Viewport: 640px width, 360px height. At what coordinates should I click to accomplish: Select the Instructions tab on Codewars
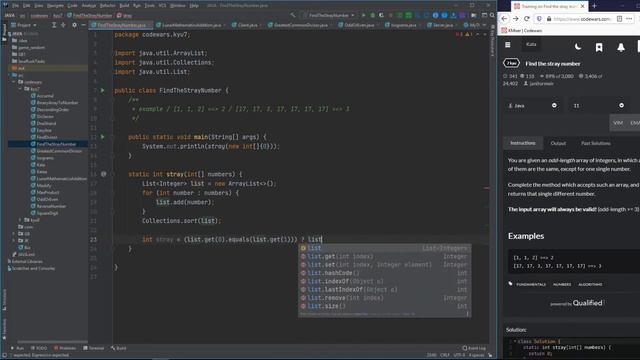click(523, 143)
